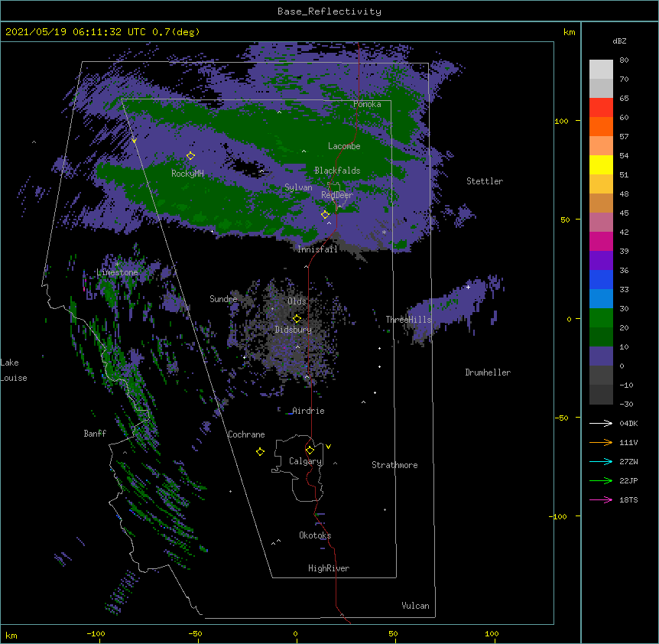Click the Cochrane town label
659x644 pixels.
246,434
